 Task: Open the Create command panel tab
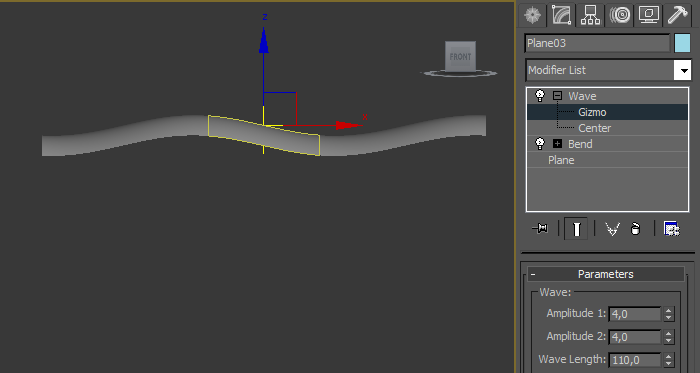click(533, 15)
